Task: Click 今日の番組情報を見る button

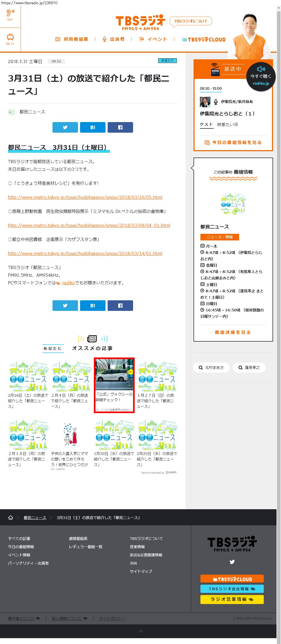Action: [x=233, y=142]
